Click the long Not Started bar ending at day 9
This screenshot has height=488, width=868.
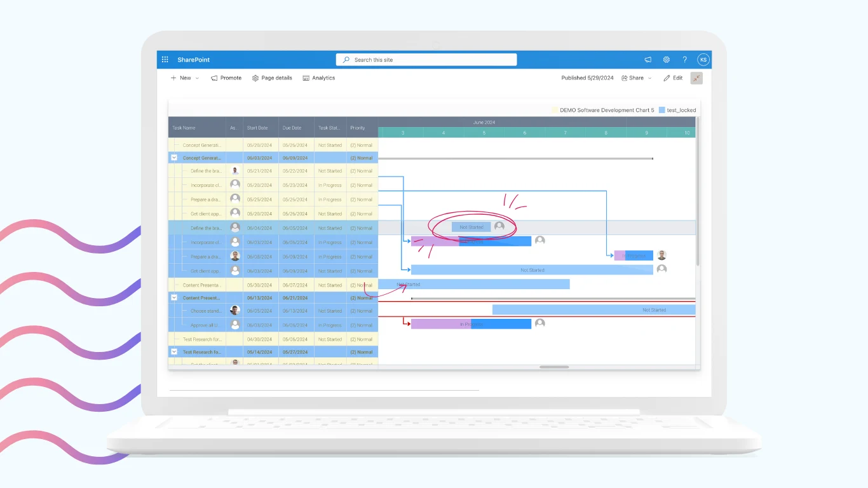click(x=532, y=270)
